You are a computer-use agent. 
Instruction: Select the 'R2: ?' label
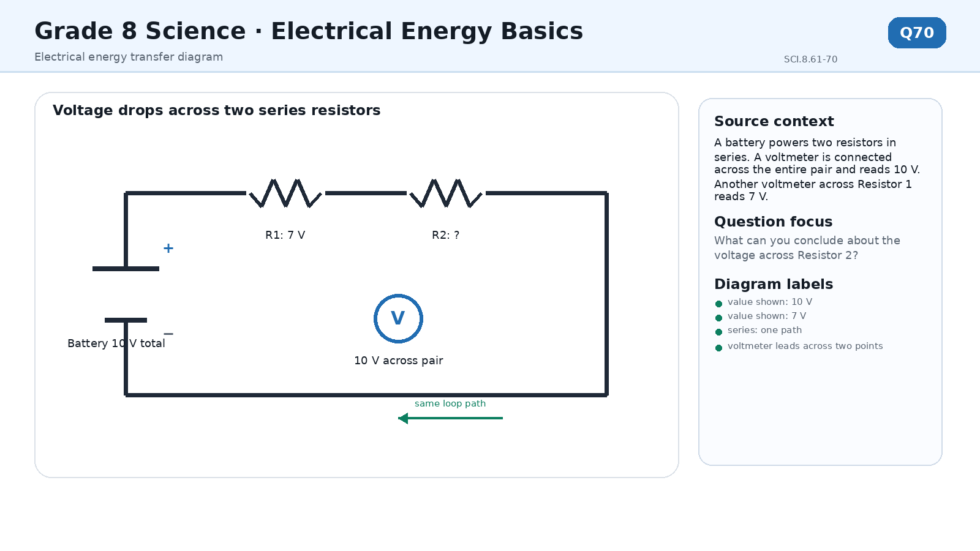(x=445, y=235)
